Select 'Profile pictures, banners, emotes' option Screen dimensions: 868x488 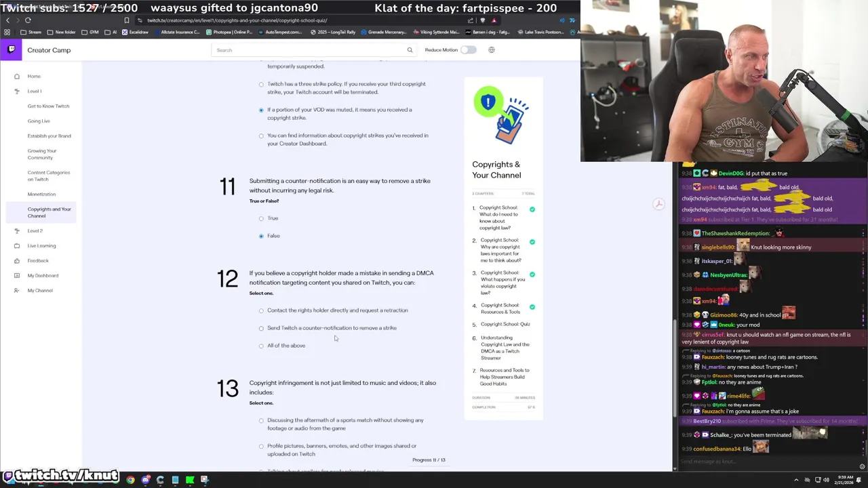(x=261, y=447)
